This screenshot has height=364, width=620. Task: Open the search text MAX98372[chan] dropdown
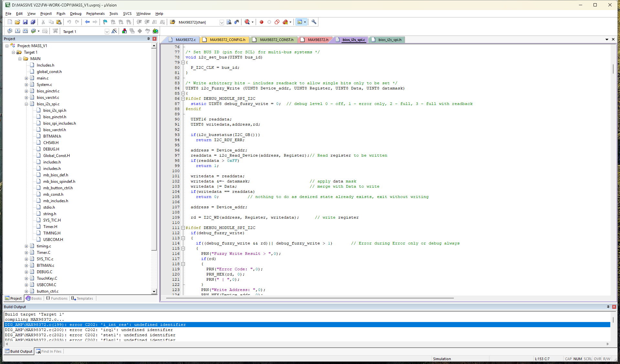[221, 22]
